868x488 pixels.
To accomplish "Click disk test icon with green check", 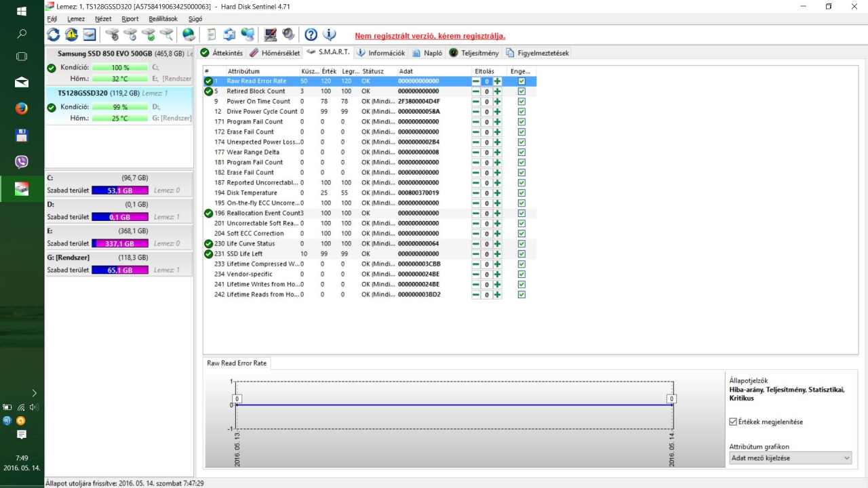I will point(148,35).
